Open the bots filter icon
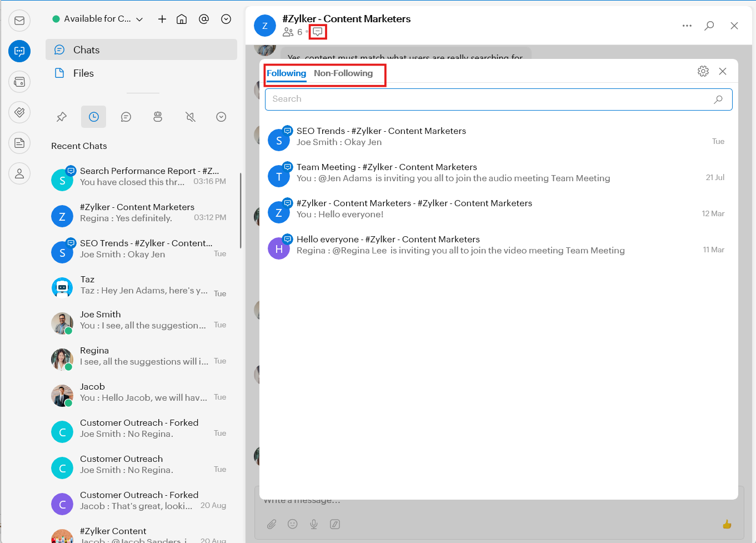The height and width of the screenshot is (543, 756). click(x=158, y=117)
